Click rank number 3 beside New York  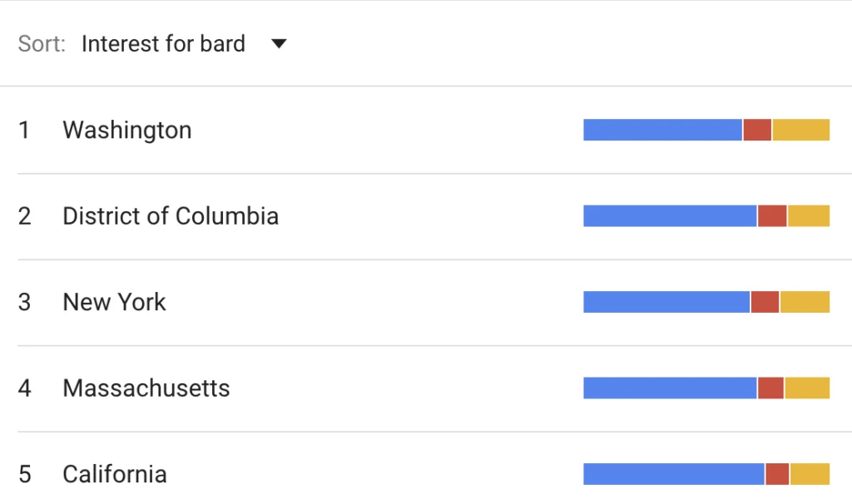[24, 302]
